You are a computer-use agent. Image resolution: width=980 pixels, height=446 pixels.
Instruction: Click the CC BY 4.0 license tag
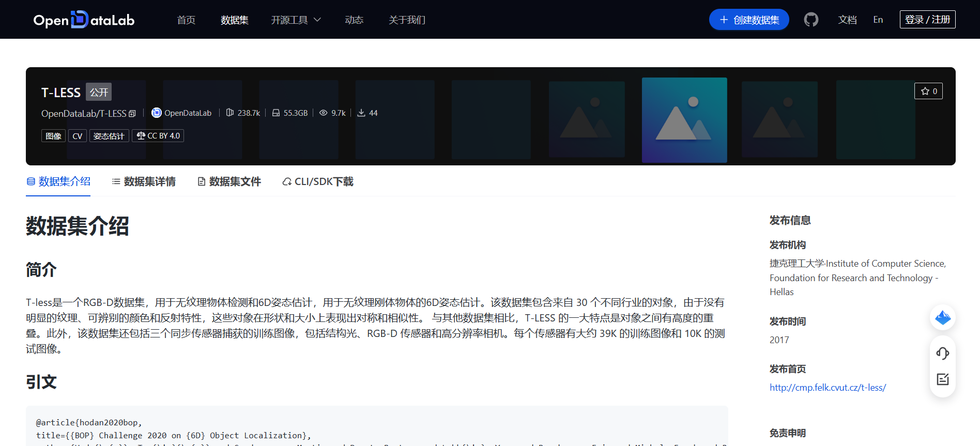158,136
